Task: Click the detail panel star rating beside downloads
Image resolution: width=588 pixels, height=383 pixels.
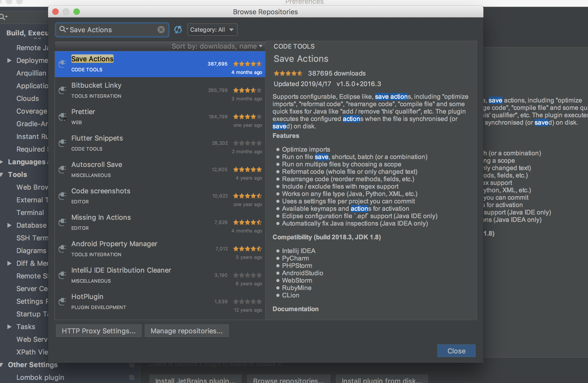Action: click(288, 73)
